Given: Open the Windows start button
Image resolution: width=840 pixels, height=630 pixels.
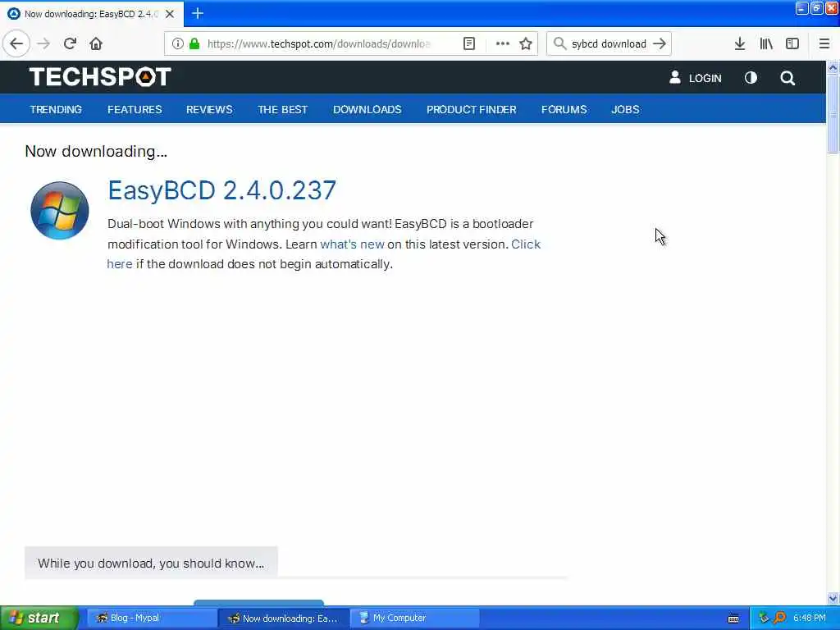Looking at the screenshot, I should pos(39,619).
